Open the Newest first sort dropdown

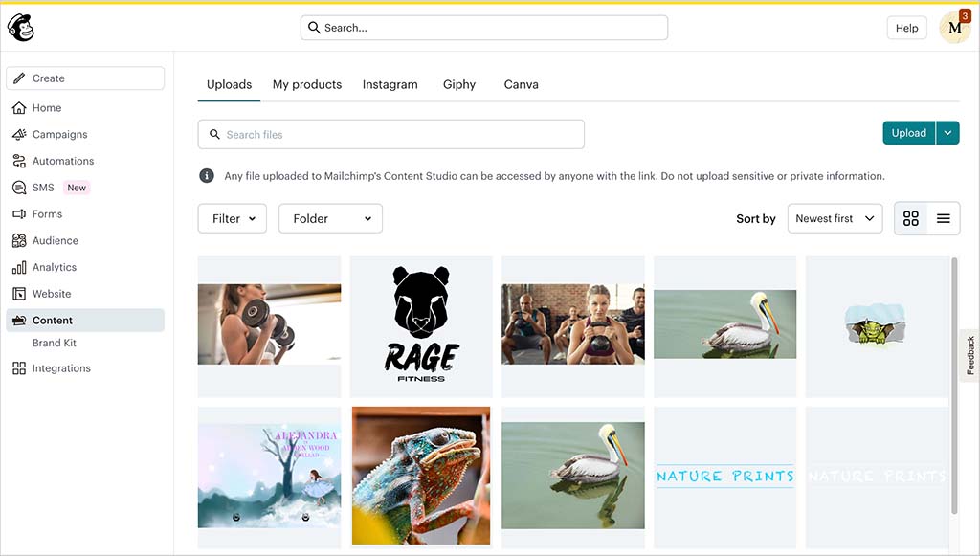835,218
